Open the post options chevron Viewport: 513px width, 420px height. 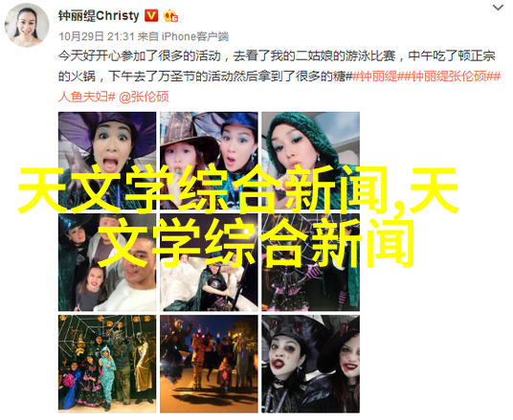[x=498, y=8]
